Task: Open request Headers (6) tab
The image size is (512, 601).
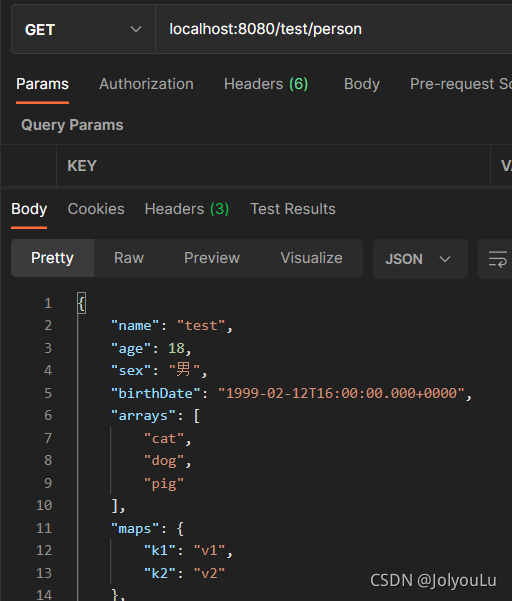Action: (x=266, y=84)
